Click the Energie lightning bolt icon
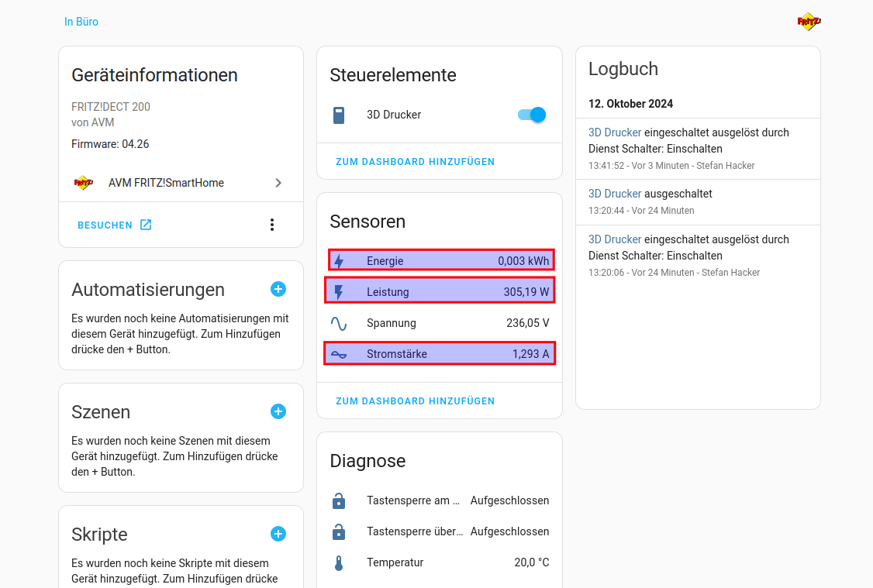The image size is (873, 588). 339,261
